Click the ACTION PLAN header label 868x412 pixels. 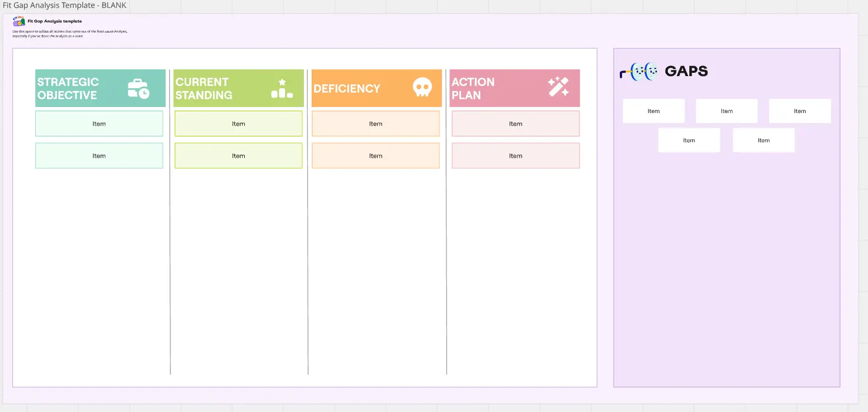pos(473,88)
